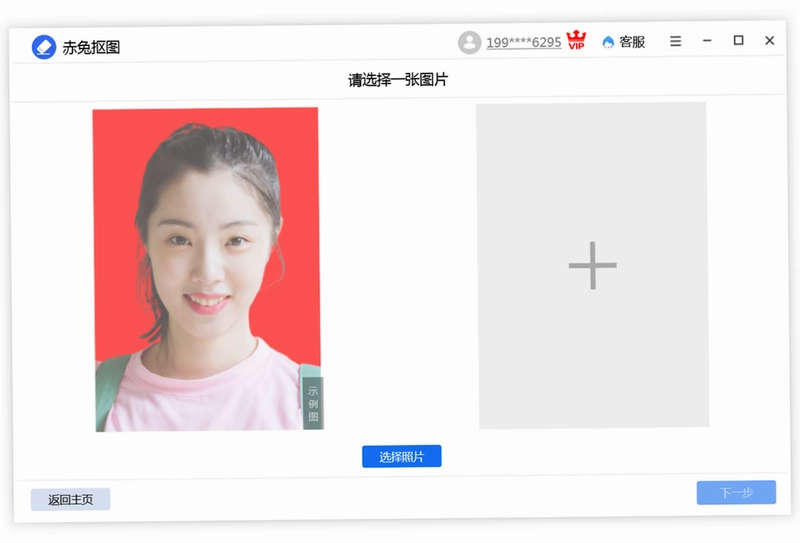Click the user avatar icon

(469, 42)
